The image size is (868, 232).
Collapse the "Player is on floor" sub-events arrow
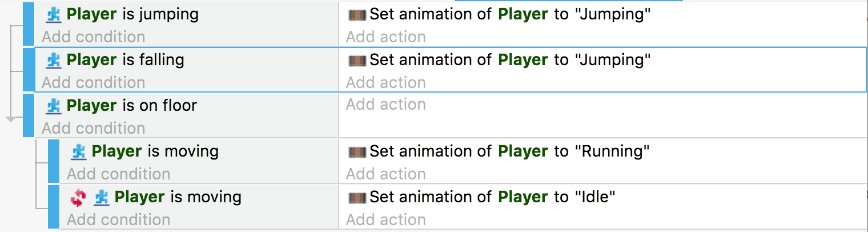(x=10, y=119)
